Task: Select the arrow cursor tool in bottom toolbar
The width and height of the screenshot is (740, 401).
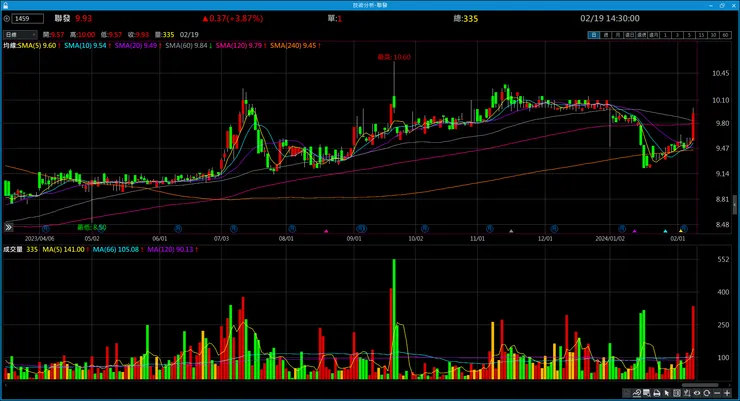Action: click(x=667, y=393)
